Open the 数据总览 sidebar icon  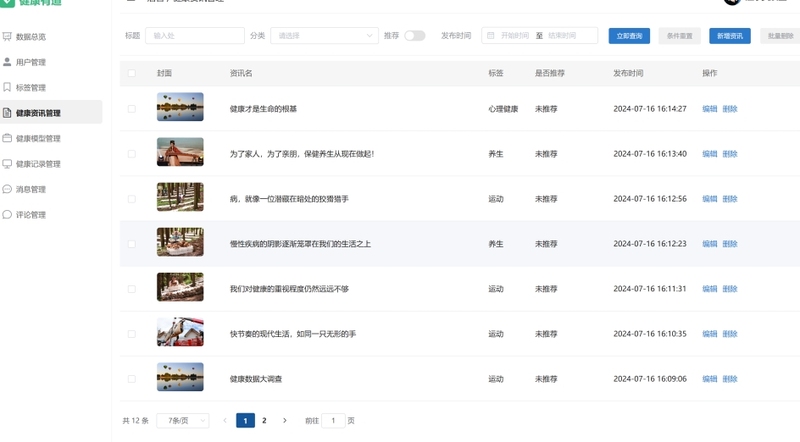(7, 36)
